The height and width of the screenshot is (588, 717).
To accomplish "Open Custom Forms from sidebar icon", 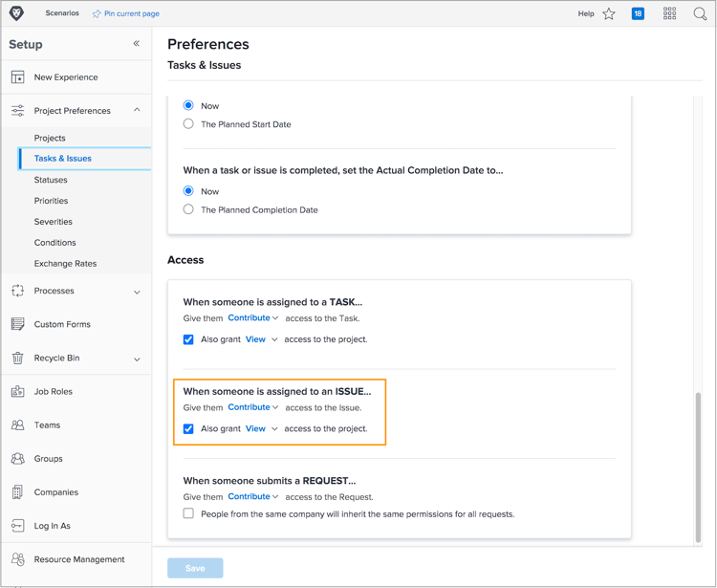I will (x=18, y=324).
